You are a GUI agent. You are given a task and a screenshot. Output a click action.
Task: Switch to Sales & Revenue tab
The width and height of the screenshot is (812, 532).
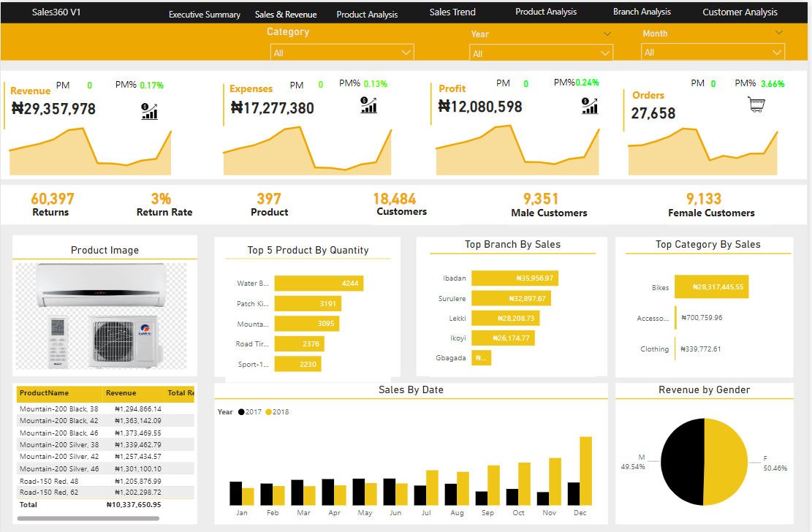pyautogui.click(x=286, y=15)
